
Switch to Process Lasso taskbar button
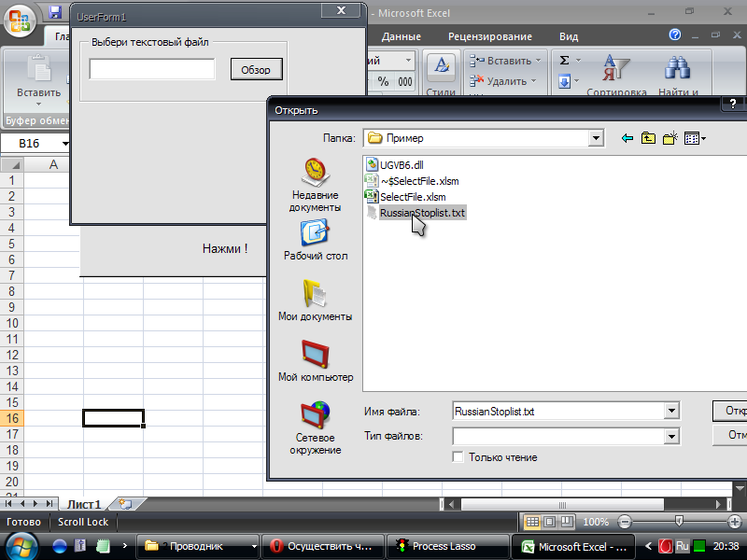447,546
